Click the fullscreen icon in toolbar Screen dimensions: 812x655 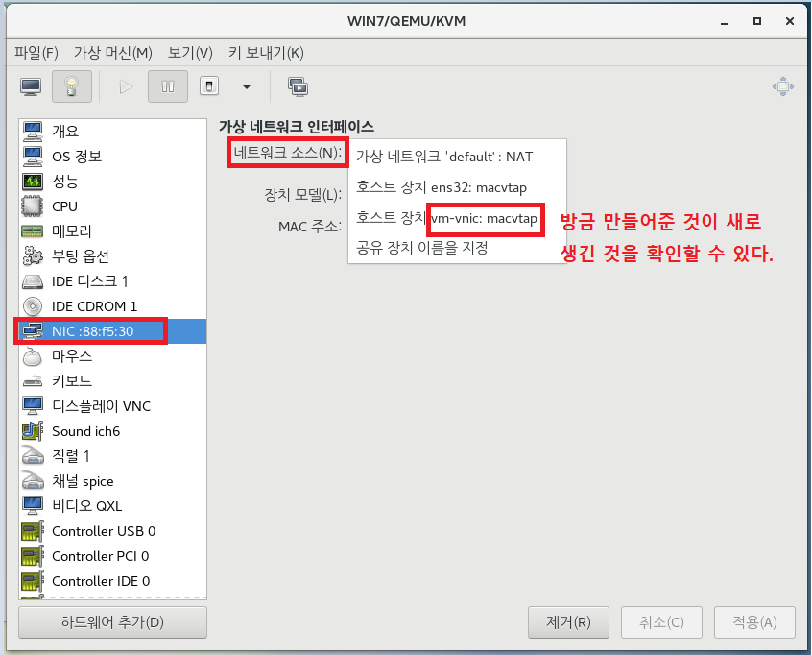(782, 86)
